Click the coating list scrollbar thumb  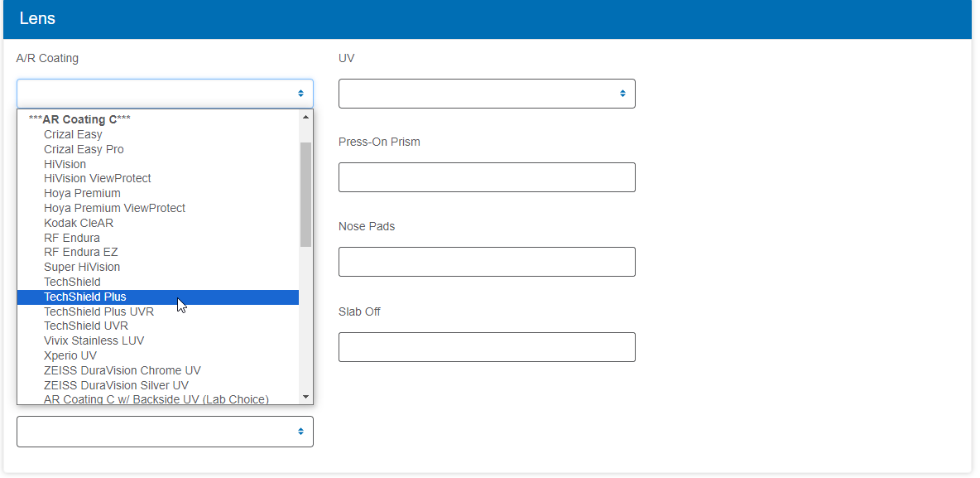tap(305, 195)
